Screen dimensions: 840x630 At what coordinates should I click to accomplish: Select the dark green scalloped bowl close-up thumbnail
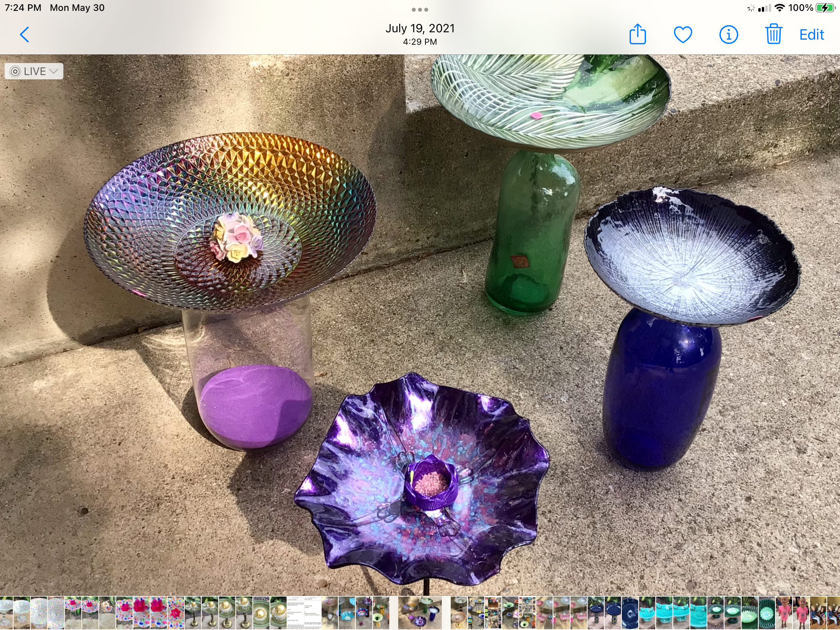pyautogui.click(x=767, y=613)
